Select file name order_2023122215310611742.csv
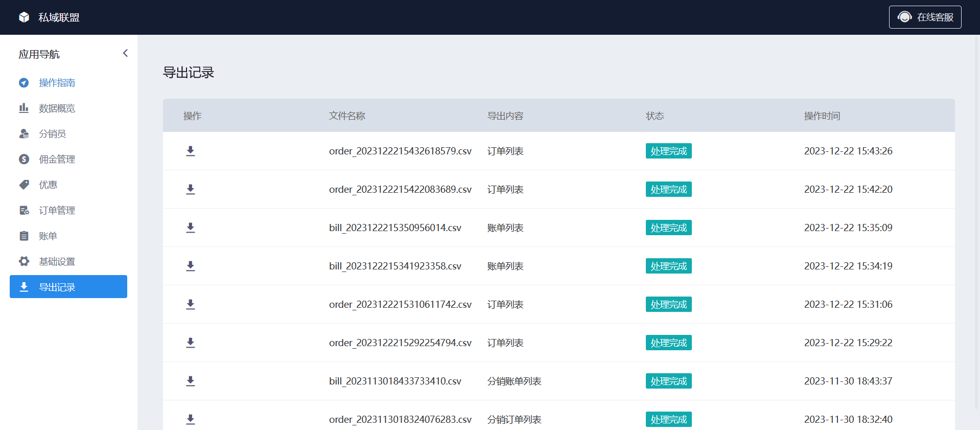The height and width of the screenshot is (430, 980). click(400, 304)
